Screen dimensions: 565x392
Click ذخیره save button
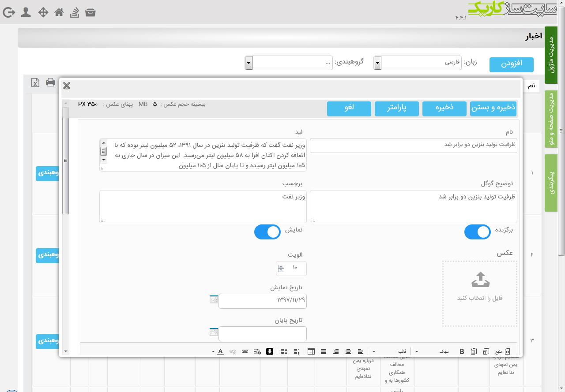(x=444, y=108)
